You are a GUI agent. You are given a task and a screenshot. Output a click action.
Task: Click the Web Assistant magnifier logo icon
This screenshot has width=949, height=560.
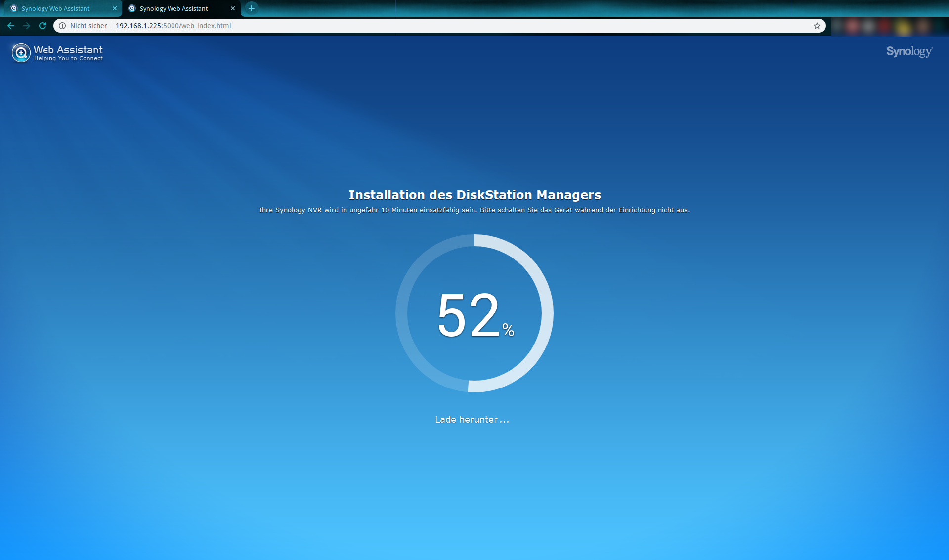(21, 53)
